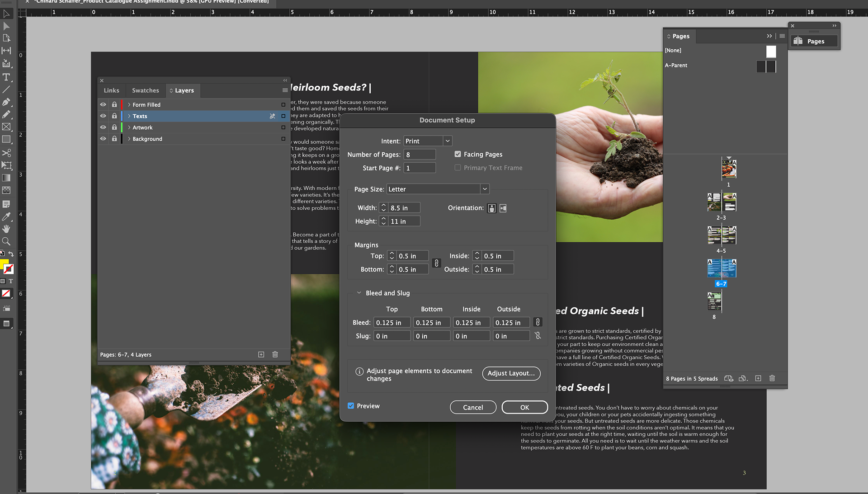Click the delete layer trash icon
The height and width of the screenshot is (494, 868).
(275, 355)
